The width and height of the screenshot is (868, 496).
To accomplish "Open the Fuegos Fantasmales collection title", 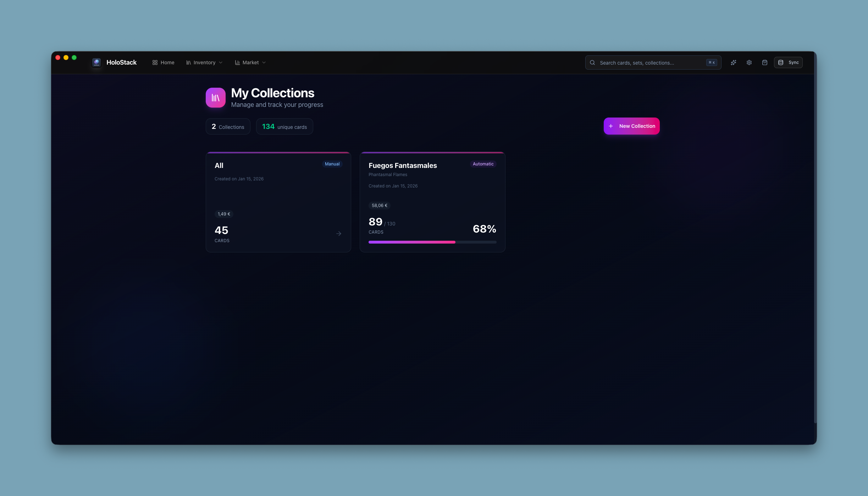I will pos(403,165).
